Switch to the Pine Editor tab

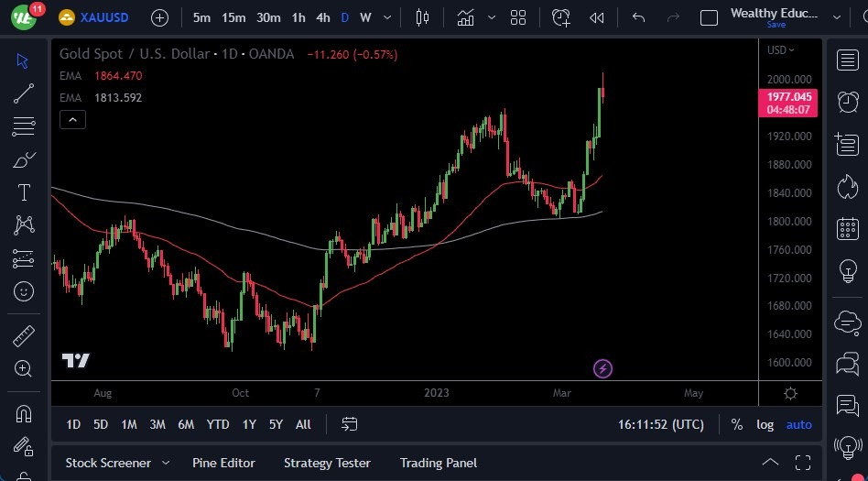click(223, 463)
